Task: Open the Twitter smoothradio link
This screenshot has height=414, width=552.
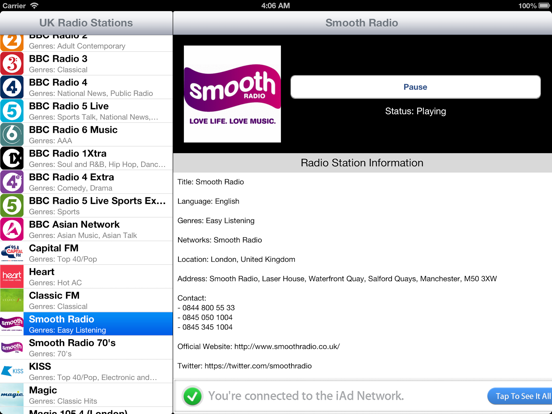Action: 258,366
